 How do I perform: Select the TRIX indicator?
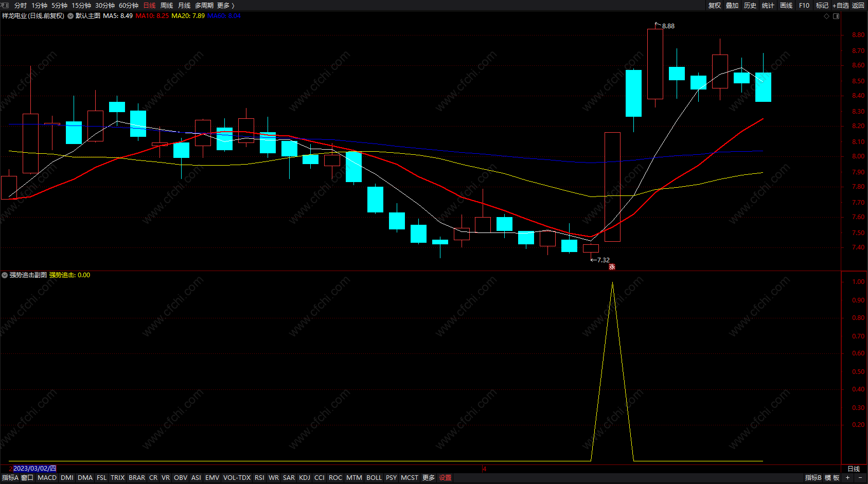pyautogui.click(x=118, y=477)
